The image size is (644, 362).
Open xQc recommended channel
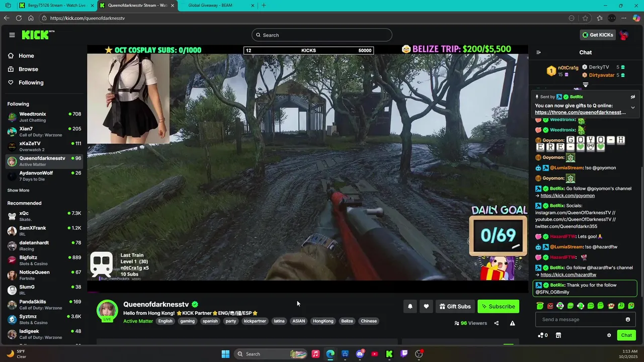pyautogui.click(x=44, y=216)
